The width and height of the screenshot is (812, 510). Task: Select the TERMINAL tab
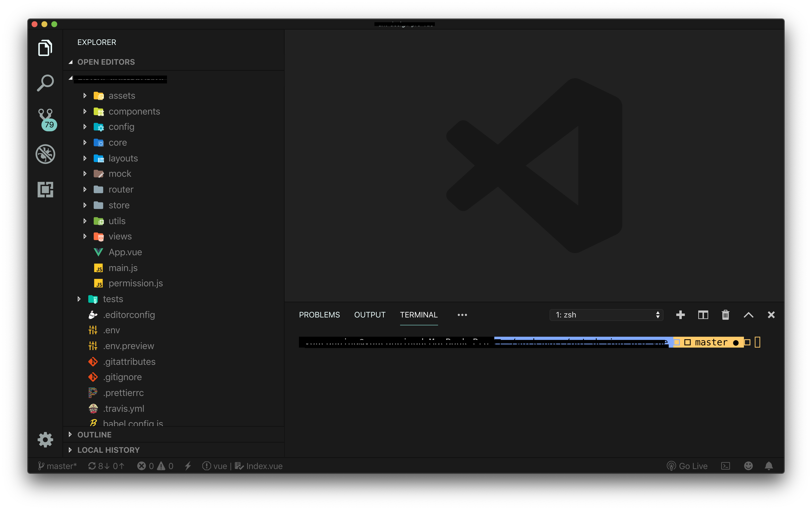click(419, 315)
